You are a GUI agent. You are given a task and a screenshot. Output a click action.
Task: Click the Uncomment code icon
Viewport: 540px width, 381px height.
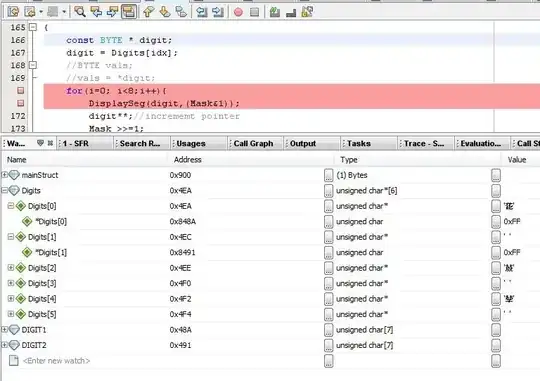pos(291,13)
